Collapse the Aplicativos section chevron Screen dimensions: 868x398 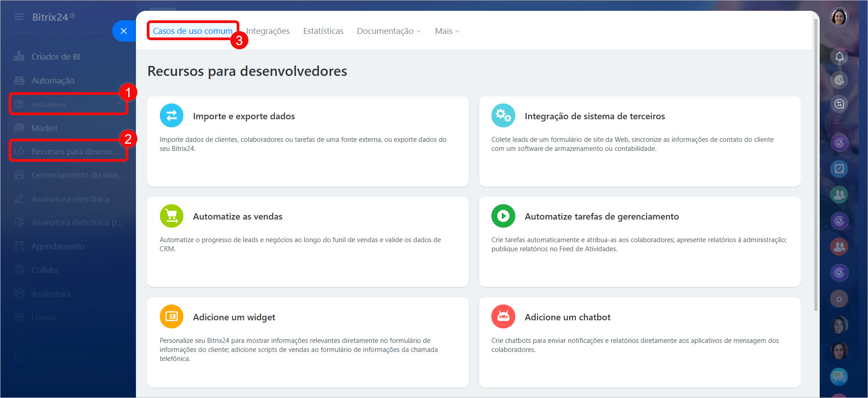119,104
